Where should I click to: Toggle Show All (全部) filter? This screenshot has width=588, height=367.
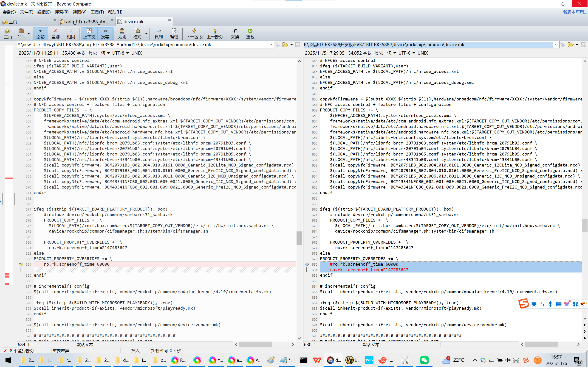(40, 33)
